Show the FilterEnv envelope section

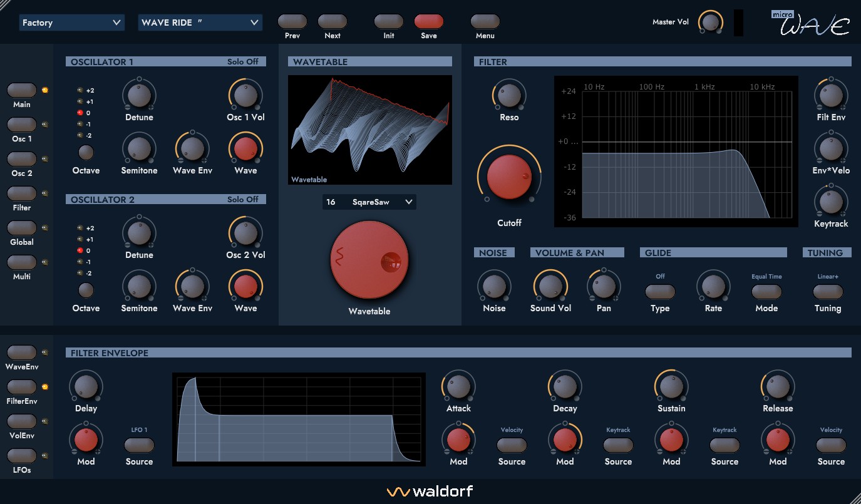pos(22,387)
